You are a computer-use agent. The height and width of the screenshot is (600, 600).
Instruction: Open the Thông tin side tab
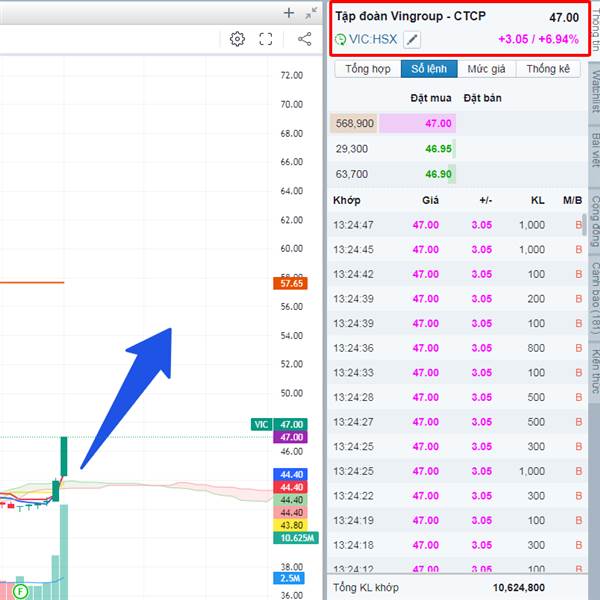pyautogui.click(x=595, y=30)
